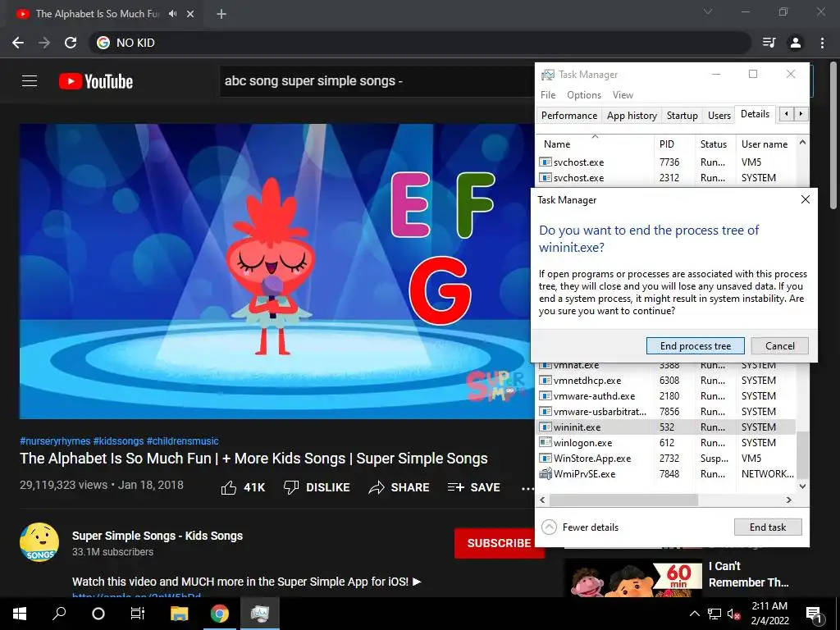Show hidden tray icons chevron
Image resolution: width=840 pixels, height=630 pixels.
(694, 614)
